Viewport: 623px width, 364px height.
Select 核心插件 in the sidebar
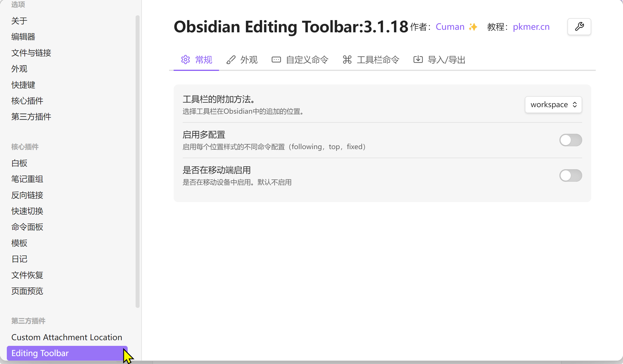(x=27, y=101)
